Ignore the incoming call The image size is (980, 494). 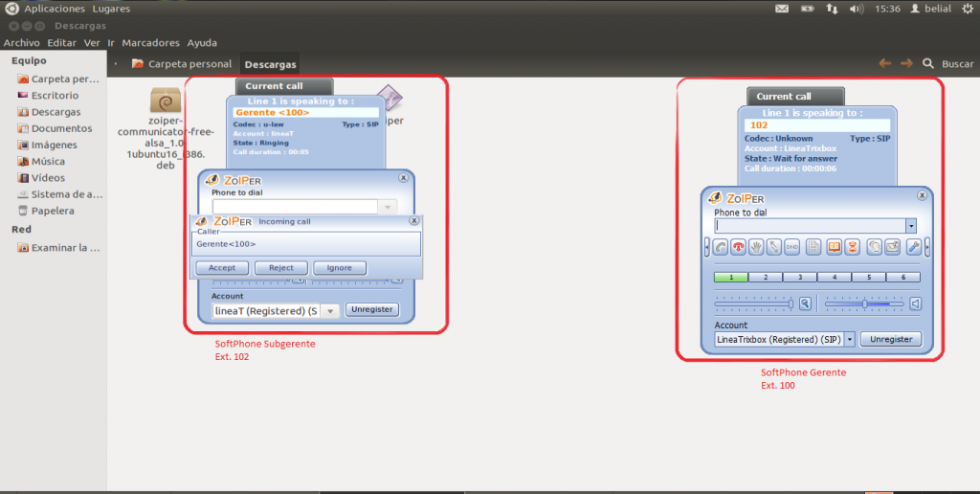click(340, 268)
